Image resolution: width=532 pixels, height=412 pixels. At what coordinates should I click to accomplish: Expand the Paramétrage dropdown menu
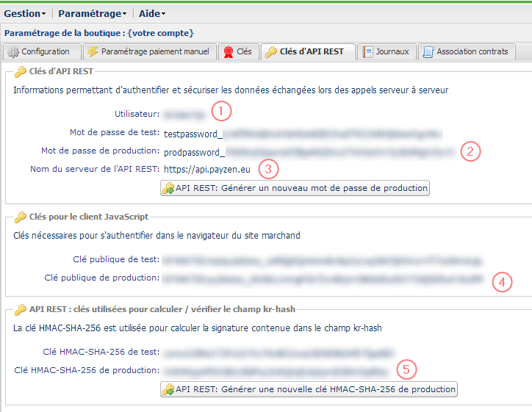[x=92, y=13]
